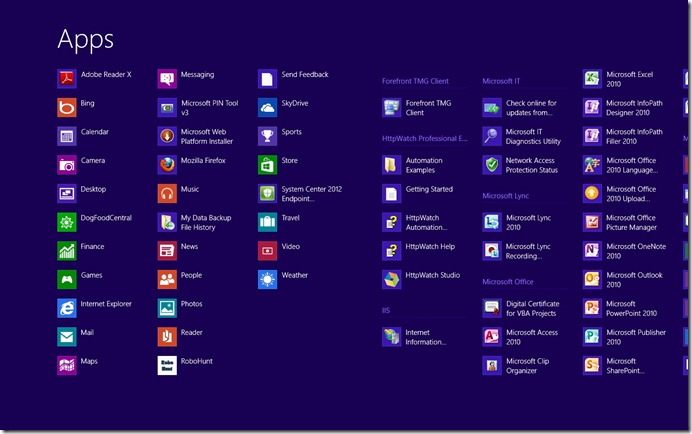Open the Photos app icon

coord(167,309)
